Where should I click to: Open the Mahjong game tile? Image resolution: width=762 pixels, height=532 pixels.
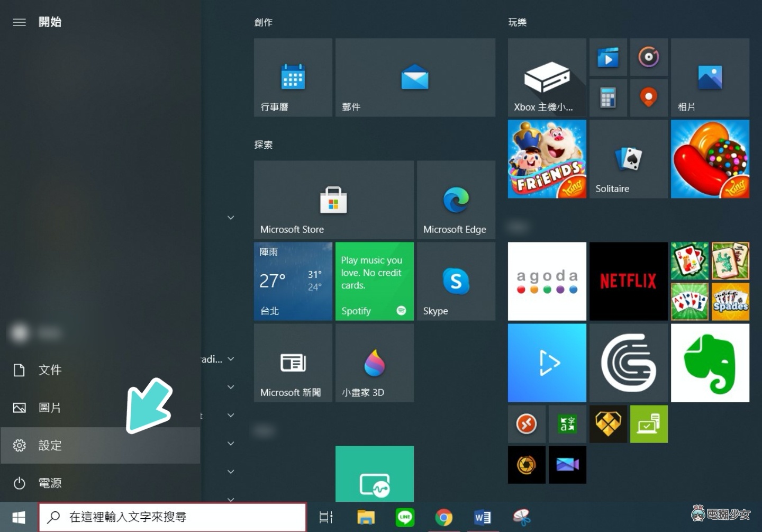click(x=730, y=261)
